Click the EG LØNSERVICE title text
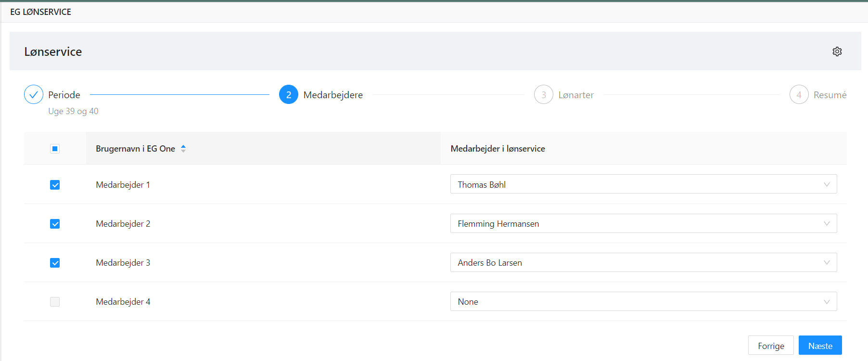Screen dimensions: 868x361 click(40, 12)
